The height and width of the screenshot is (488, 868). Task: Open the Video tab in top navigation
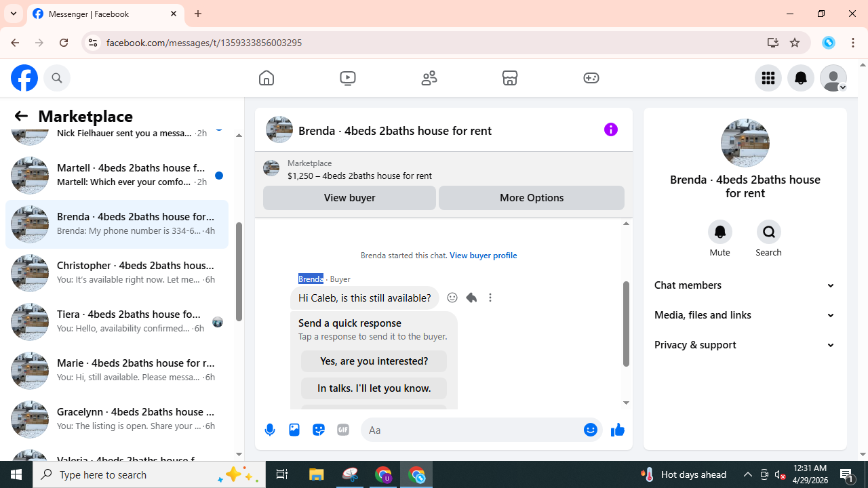pos(348,78)
